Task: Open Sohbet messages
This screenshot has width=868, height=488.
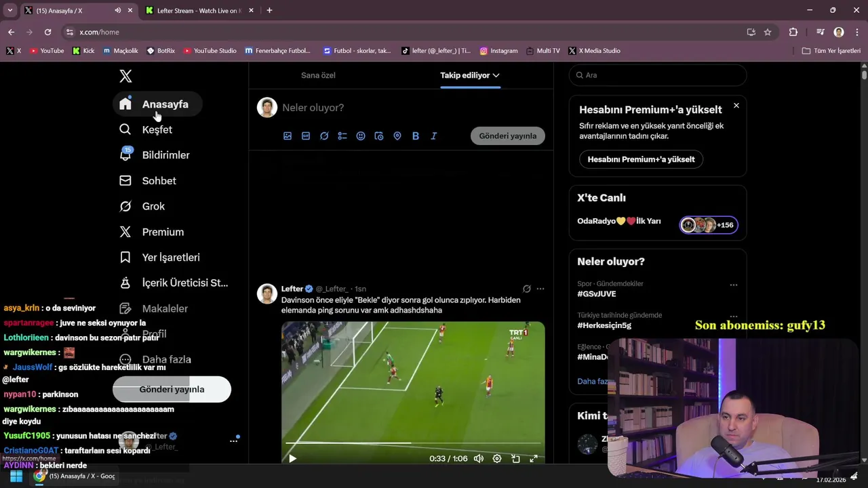Action: tap(149, 181)
